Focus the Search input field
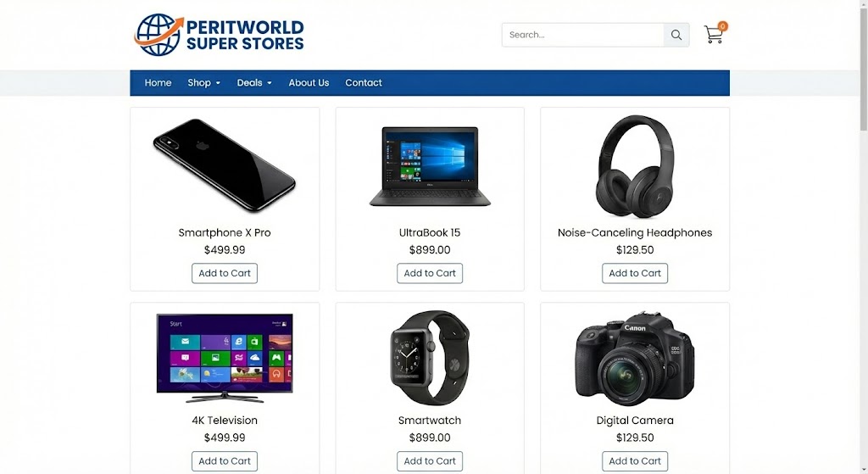The height and width of the screenshot is (474, 868). pos(582,35)
